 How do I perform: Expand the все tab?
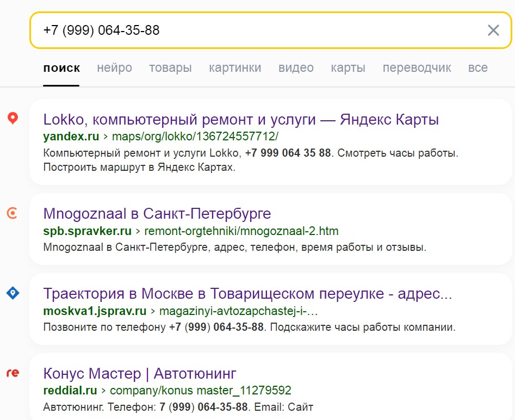(x=477, y=67)
